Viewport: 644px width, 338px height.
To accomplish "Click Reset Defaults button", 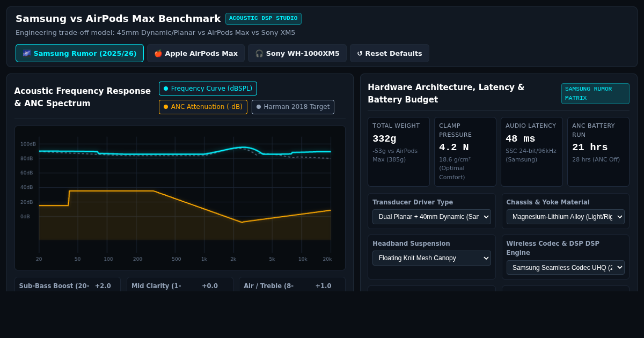I will point(390,53).
